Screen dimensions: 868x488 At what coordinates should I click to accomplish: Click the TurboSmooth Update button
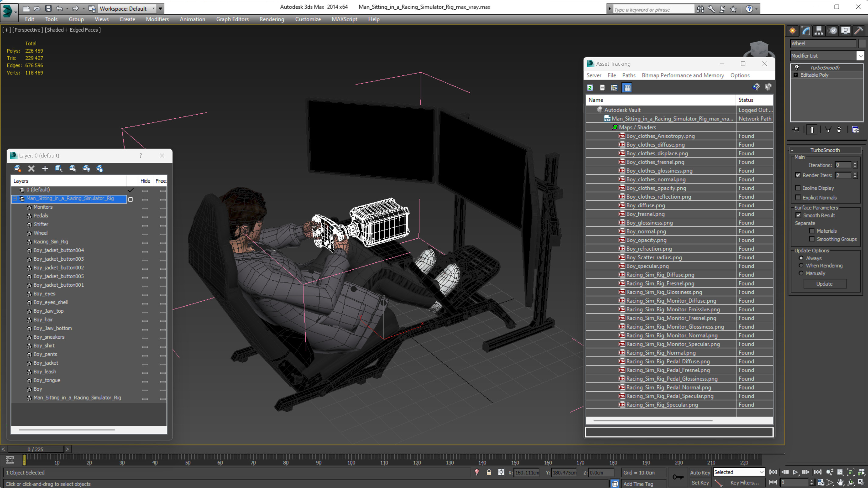[x=824, y=284]
